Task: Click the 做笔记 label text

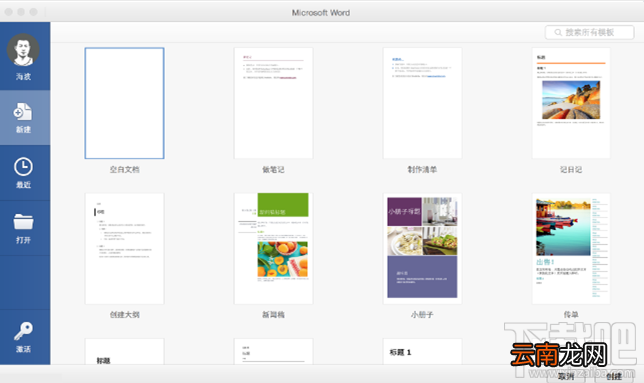Action: pyautogui.click(x=274, y=169)
